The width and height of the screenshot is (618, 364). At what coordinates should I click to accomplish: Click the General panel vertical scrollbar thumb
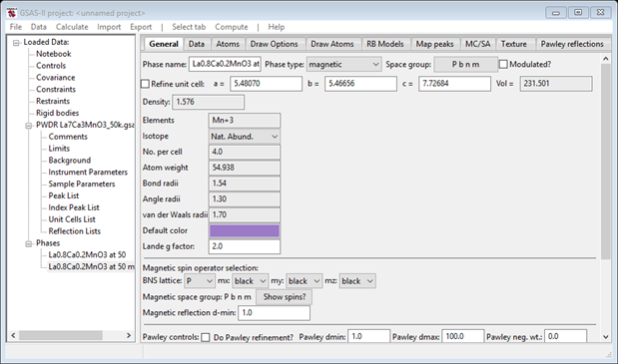[x=605, y=162]
